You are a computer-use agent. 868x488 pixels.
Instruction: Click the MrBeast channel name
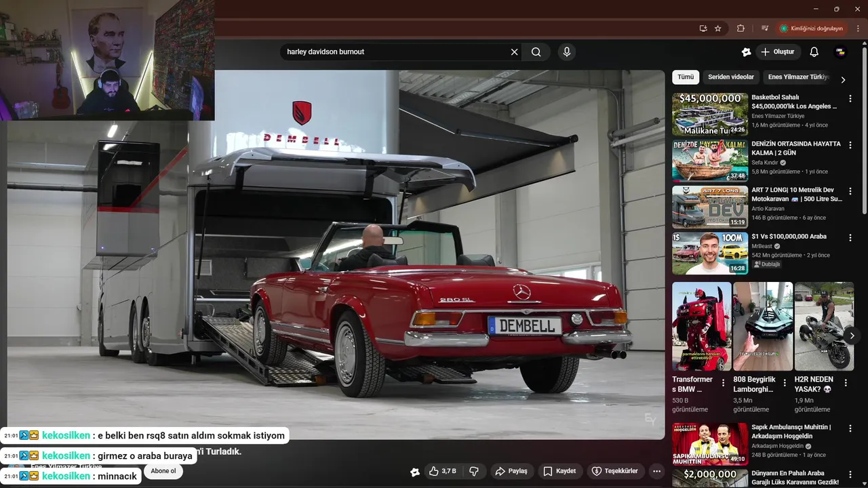pos(762,246)
